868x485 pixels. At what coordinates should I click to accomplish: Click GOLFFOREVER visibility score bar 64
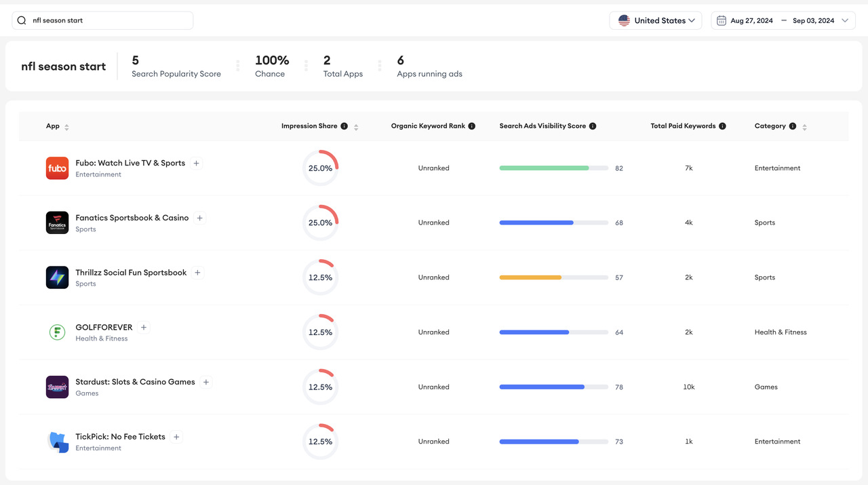(553, 332)
